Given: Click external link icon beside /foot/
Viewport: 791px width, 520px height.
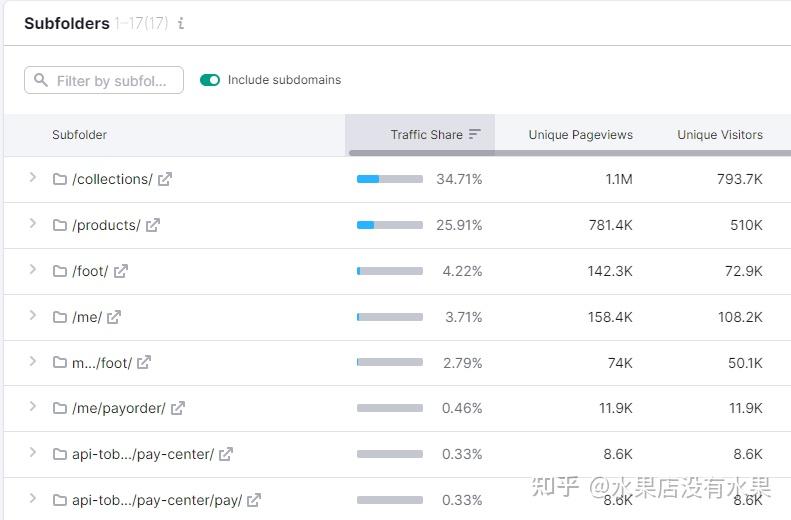Looking at the screenshot, I should (121, 271).
